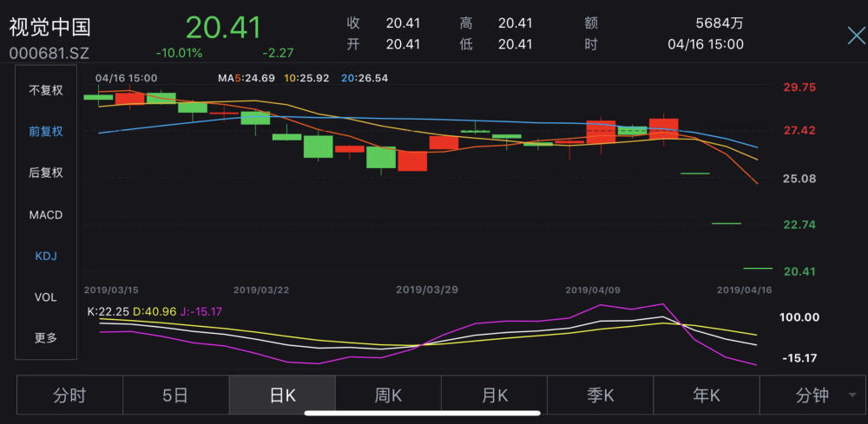Switch to 日K chart tab
The width and height of the screenshot is (868, 424).
pyautogui.click(x=282, y=395)
